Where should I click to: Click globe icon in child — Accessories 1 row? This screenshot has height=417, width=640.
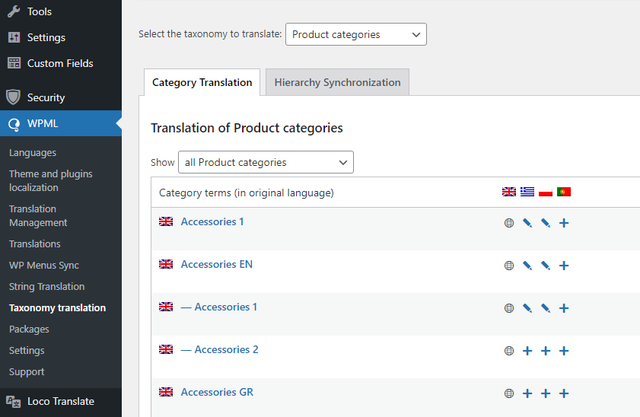click(x=509, y=308)
